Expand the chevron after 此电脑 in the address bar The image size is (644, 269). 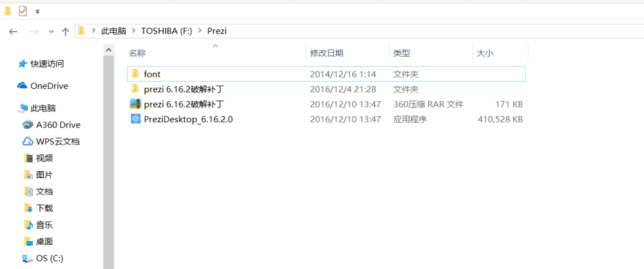coord(133,31)
